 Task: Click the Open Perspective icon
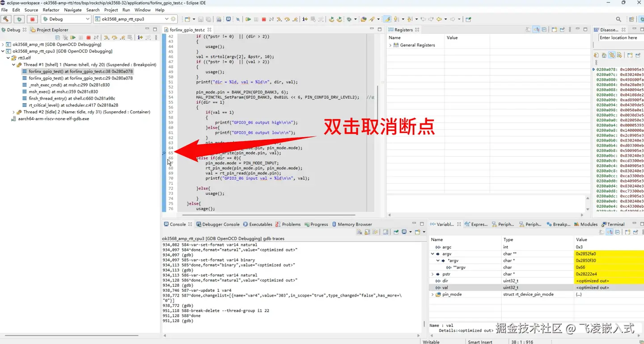tap(632, 19)
